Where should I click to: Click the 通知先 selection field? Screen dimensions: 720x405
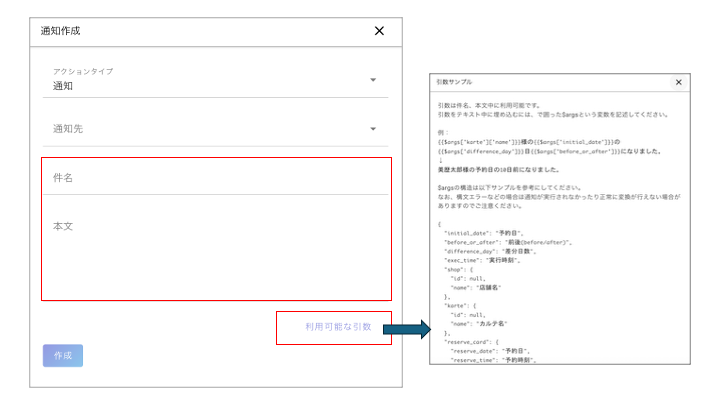tap(200, 129)
